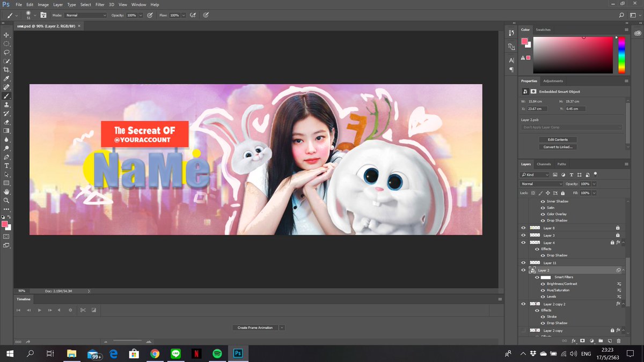This screenshot has height=362, width=644.
Task: Select the Pen tool
Action: click(x=6, y=157)
